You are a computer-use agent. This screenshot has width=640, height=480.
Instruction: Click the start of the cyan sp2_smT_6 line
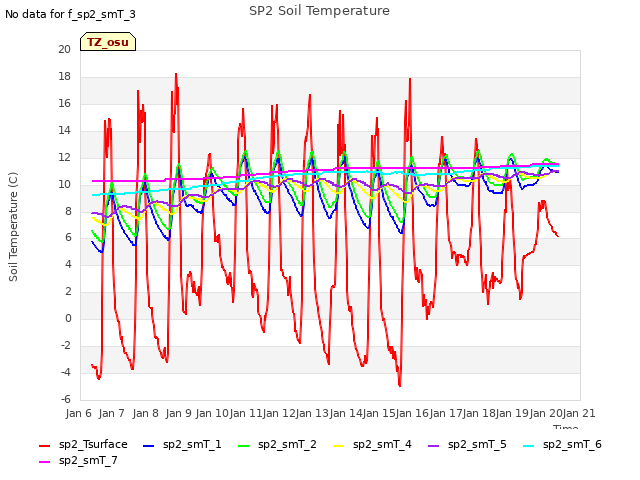point(93,195)
